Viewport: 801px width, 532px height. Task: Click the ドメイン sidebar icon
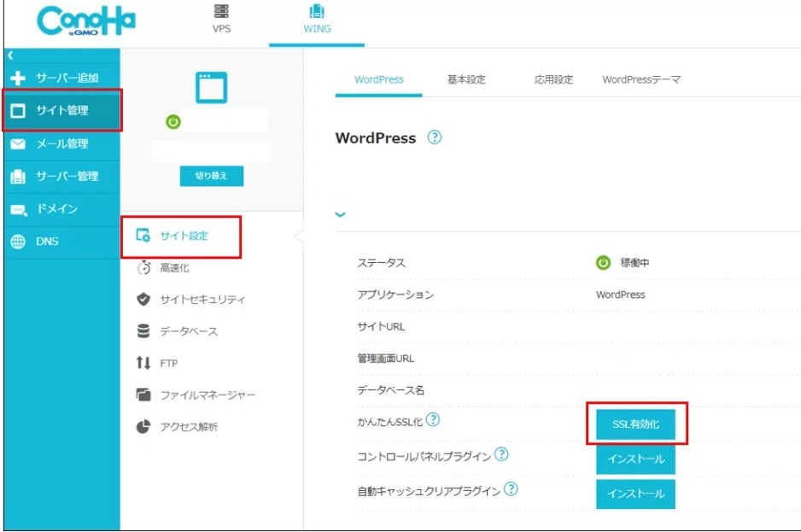click(19, 209)
